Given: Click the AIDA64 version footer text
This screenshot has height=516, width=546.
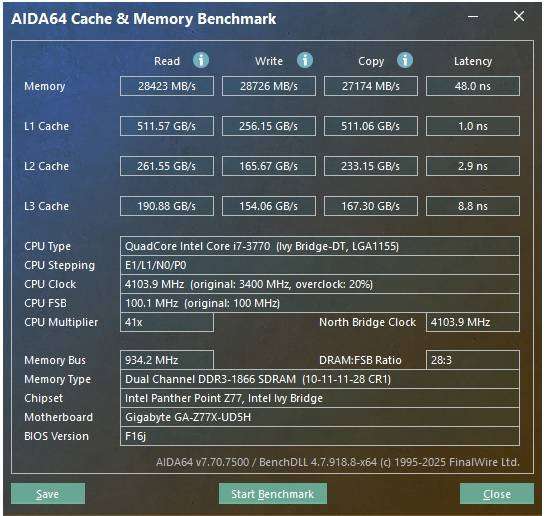Looking at the screenshot, I should pos(337,462).
